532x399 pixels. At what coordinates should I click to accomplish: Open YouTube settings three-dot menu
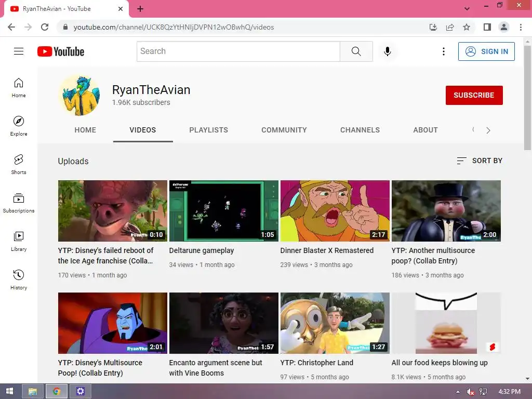444,51
